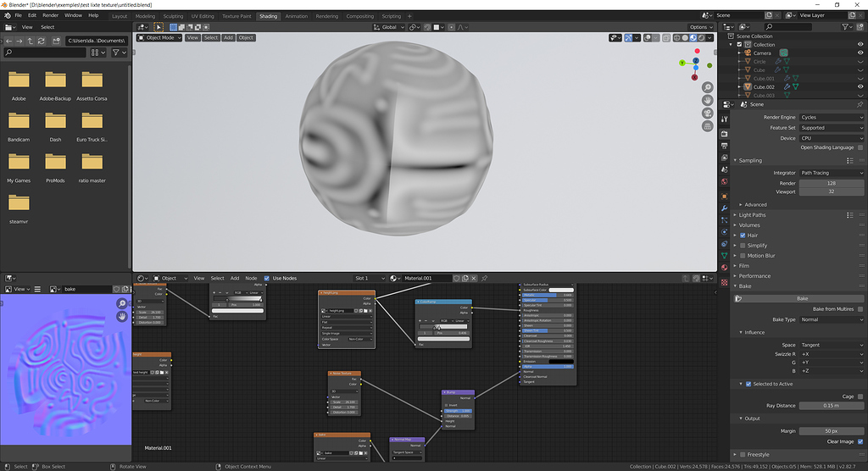Select wireframe viewport shading mode
The width and height of the screenshot is (868, 471).
click(677, 37)
